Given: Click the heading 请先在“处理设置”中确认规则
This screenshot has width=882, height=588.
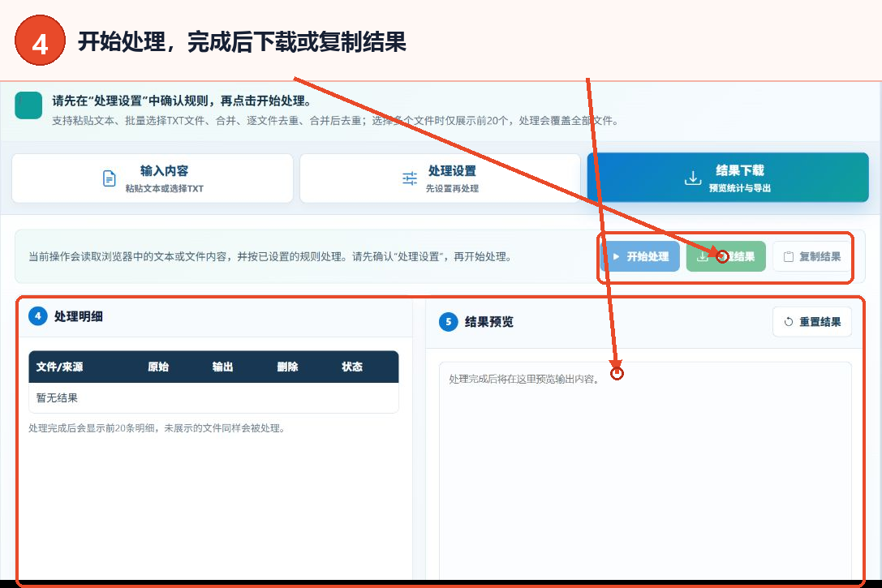Looking at the screenshot, I should tap(182, 101).
